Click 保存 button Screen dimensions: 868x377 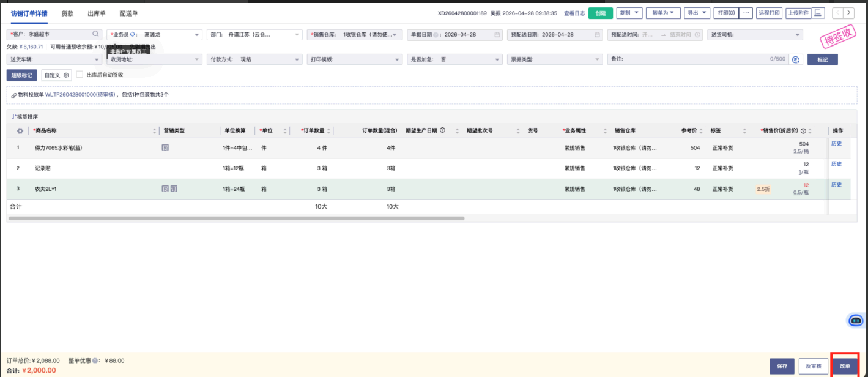[x=782, y=366]
